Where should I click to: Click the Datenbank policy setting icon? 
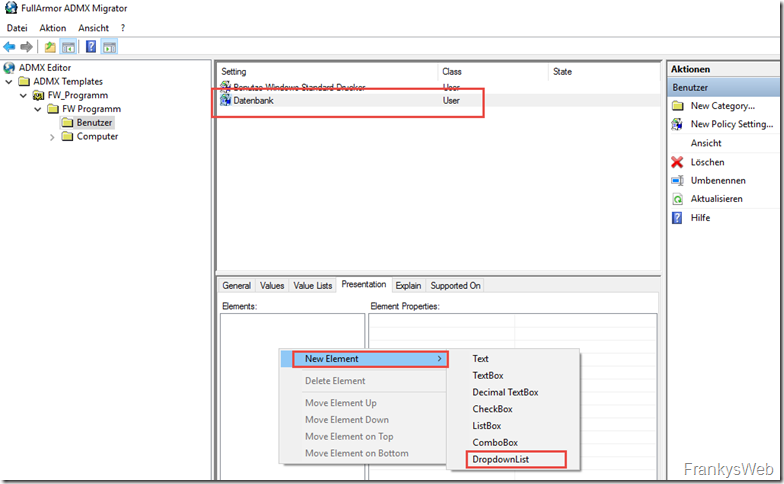pos(226,100)
